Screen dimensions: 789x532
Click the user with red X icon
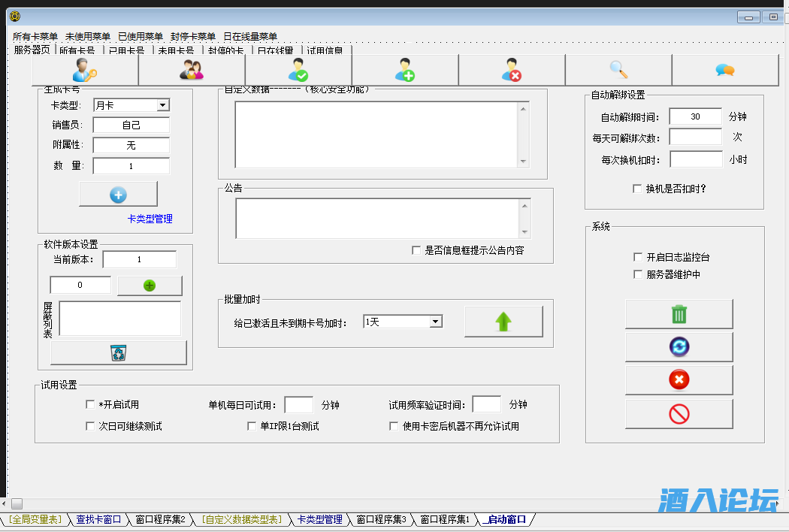pos(512,70)
